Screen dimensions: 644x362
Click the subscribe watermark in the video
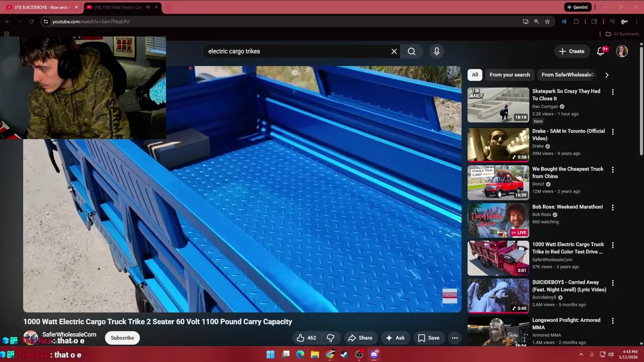[450, 296]
